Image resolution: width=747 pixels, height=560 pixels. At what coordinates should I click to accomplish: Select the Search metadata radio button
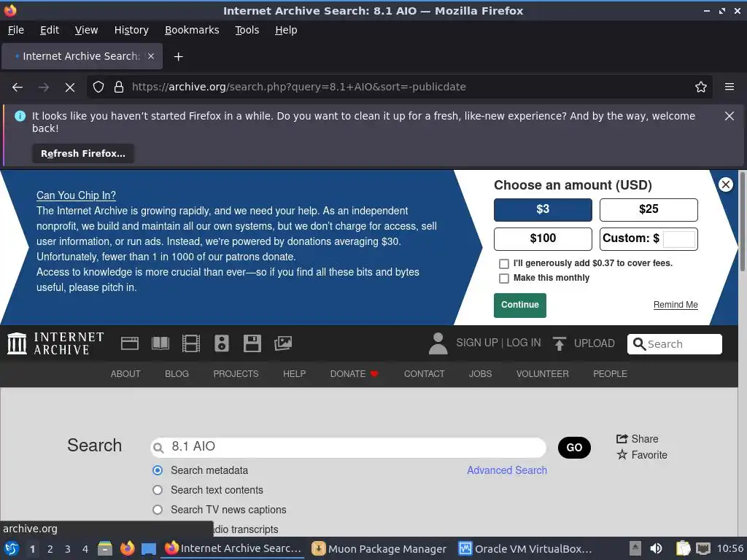(x=158, y=470)
